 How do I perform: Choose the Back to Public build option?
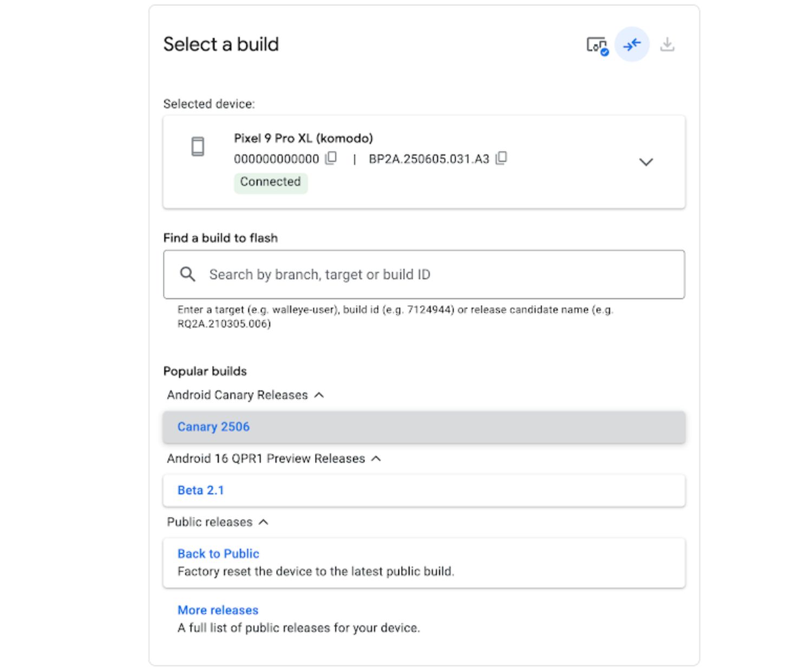pos(218,554)
